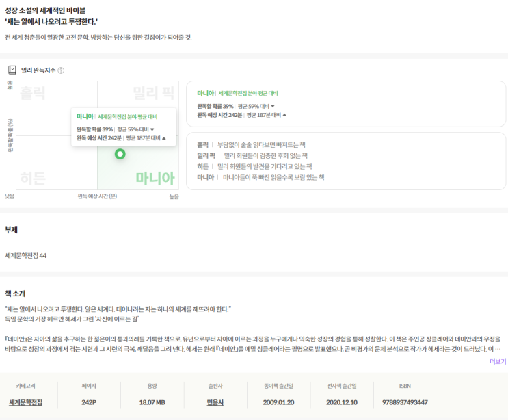Click 완독 예상 시간 242분 inside the chart tooltip
This screenshot has height=420, width=508.
(x=99, y=138)
